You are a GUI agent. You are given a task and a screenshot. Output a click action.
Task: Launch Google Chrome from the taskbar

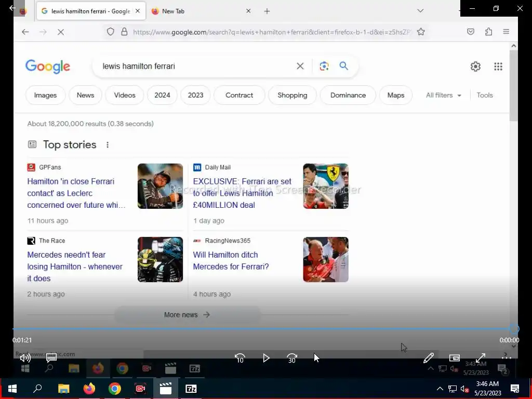(x=115, y=389)
